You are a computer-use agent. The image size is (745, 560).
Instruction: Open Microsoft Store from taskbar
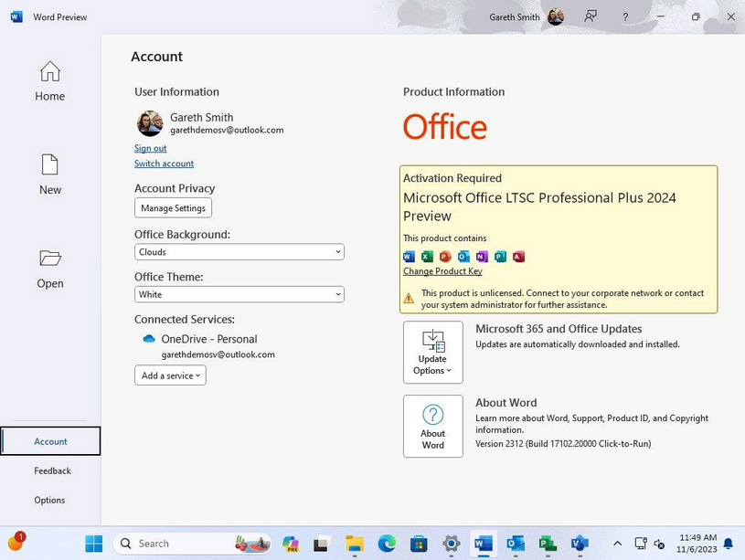point(419,544)
